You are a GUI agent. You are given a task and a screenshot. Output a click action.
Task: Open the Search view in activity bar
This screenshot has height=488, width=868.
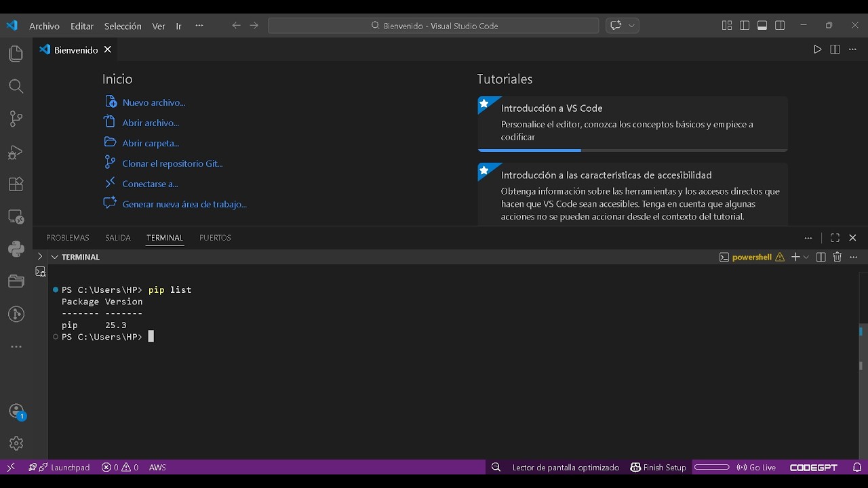coord(16,86)
